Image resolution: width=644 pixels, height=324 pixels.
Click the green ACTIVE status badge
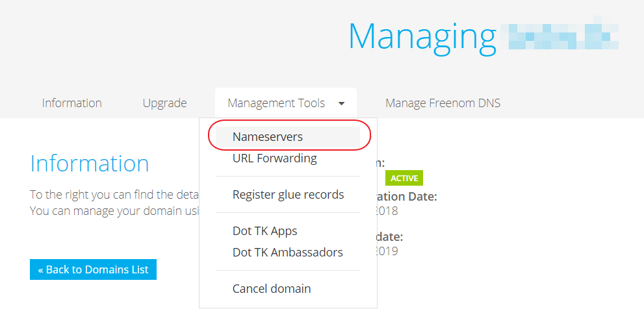click(x=404, y=178)
